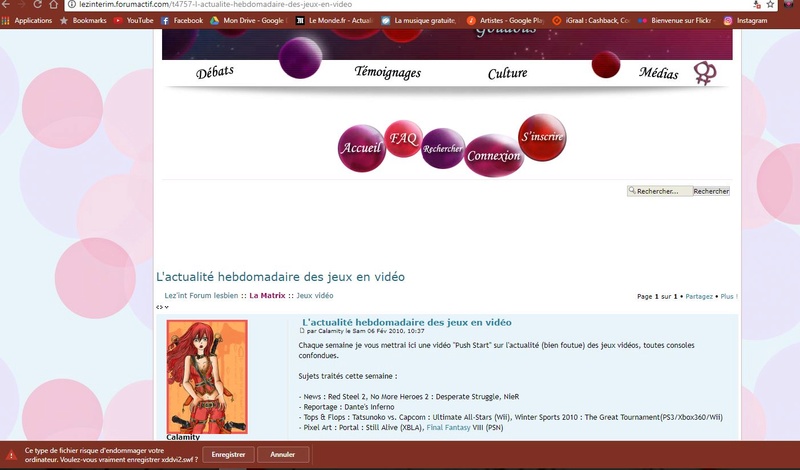Go to the La Matrix breadcrumb category
800x470 pixels.
click(x=267, y=295)
